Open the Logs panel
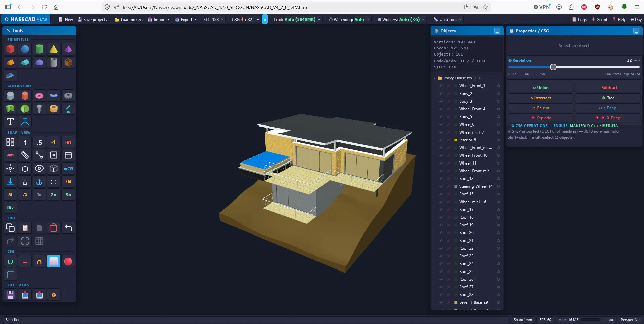 point(579,20)
